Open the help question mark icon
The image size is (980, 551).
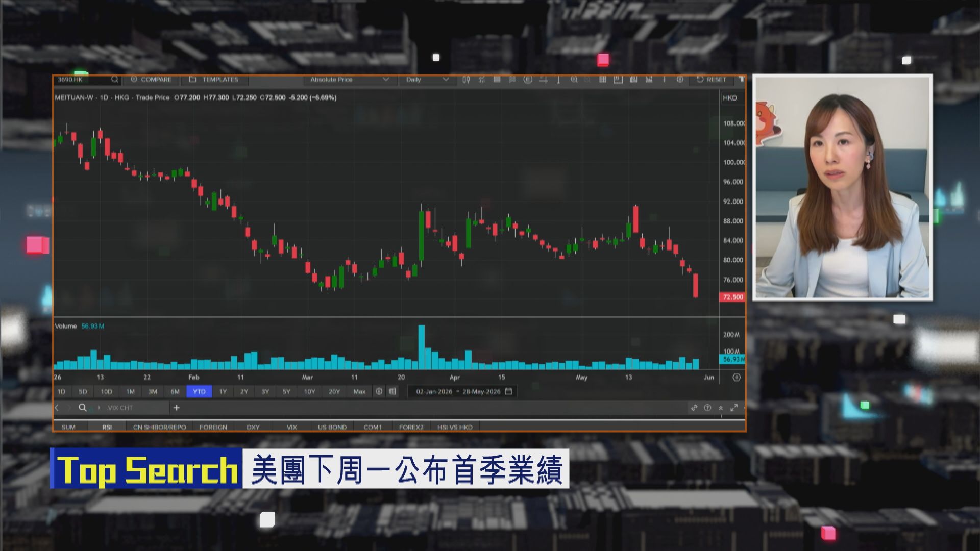click(x=707, y=408)
